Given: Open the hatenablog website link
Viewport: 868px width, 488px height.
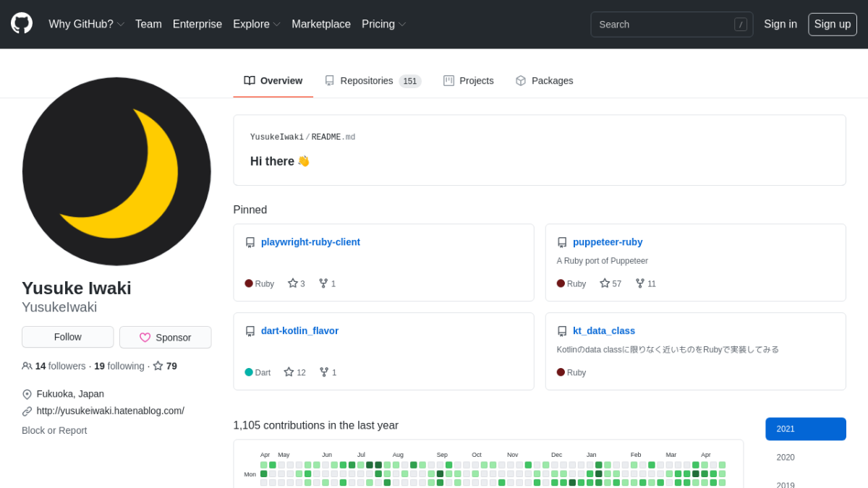Looking at the screenshot, I should coord(111,411).
